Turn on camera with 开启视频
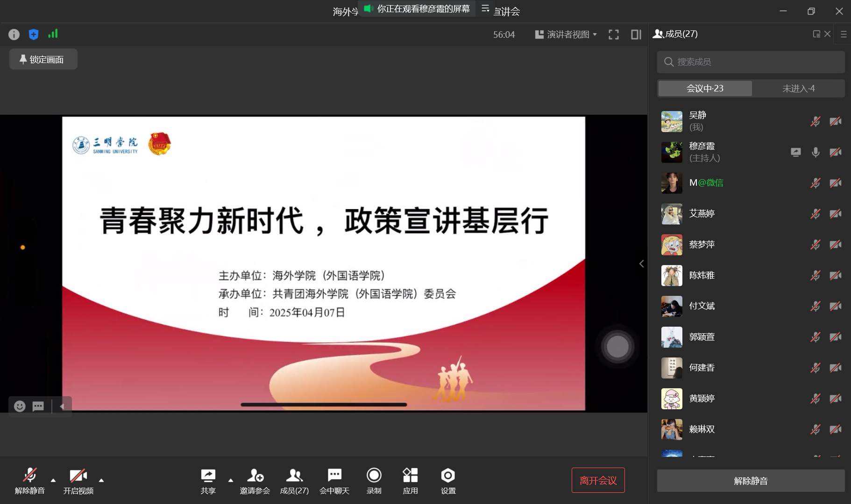Image resolution: width=851 pixels, height=504 pixels. [78, 481]
